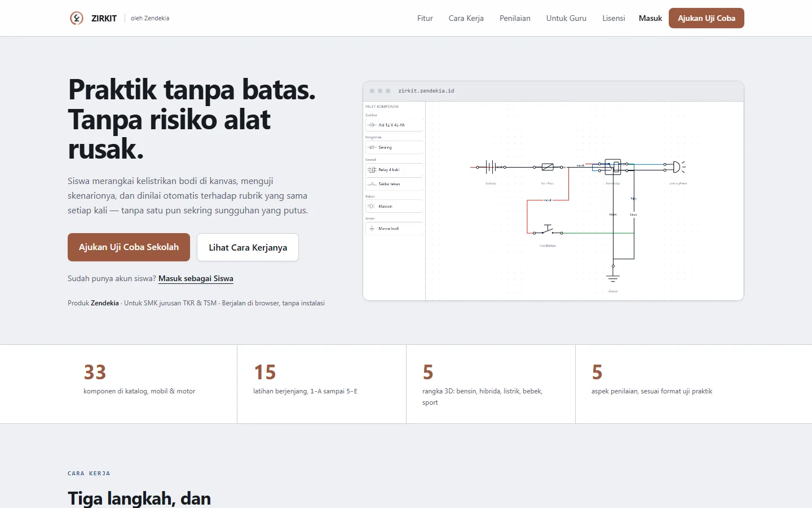Open the Fitur nav item
812x508 pixels.
point(425,18)
